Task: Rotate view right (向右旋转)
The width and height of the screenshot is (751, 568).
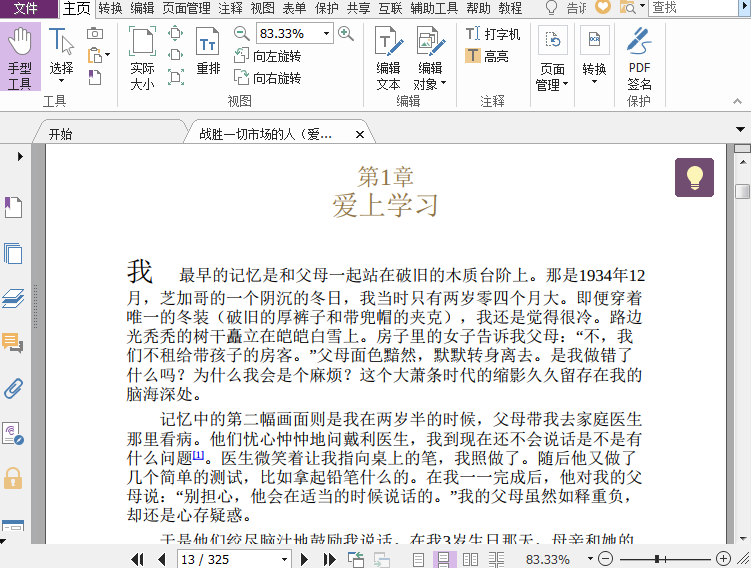Action: (x=267, y=78)
